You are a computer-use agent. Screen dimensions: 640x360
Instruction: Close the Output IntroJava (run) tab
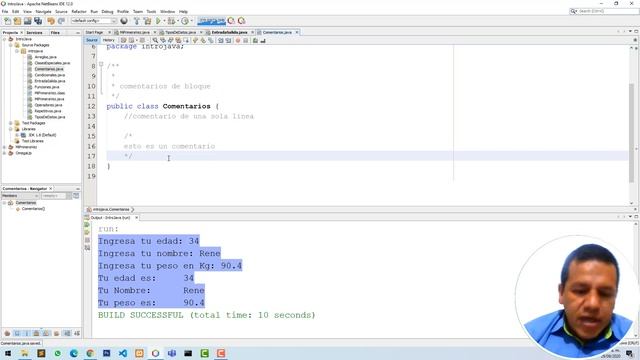[x=136, y=218]
